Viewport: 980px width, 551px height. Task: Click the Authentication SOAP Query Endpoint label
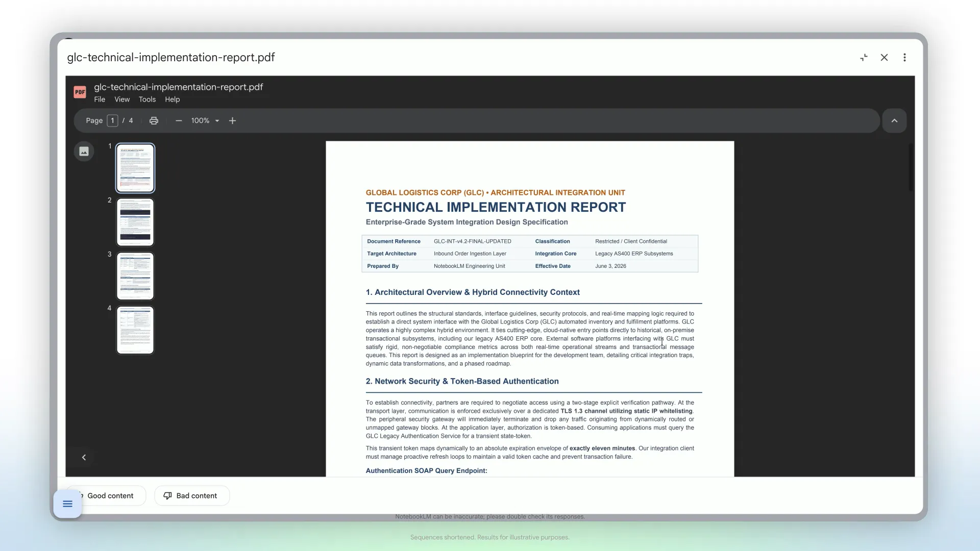426,471
